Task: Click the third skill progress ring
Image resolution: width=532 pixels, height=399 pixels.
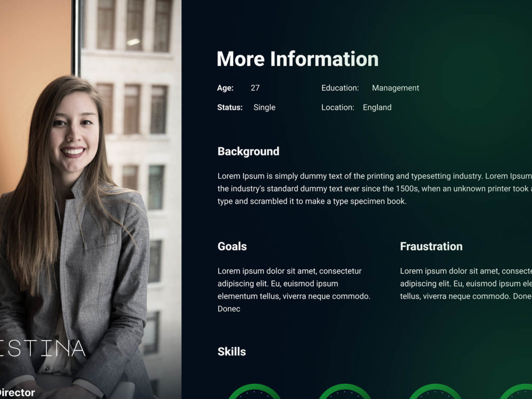Action: pos(435,392)
